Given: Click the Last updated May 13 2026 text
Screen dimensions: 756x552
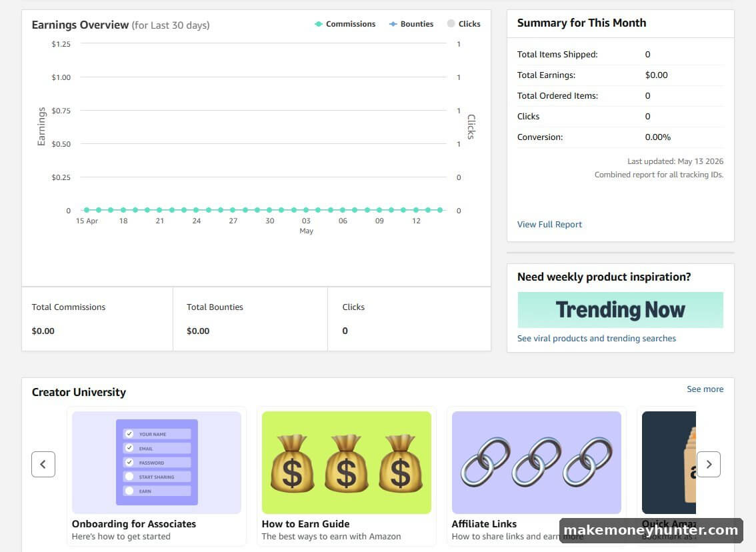Looking at the screenshot, I should 675,161.
